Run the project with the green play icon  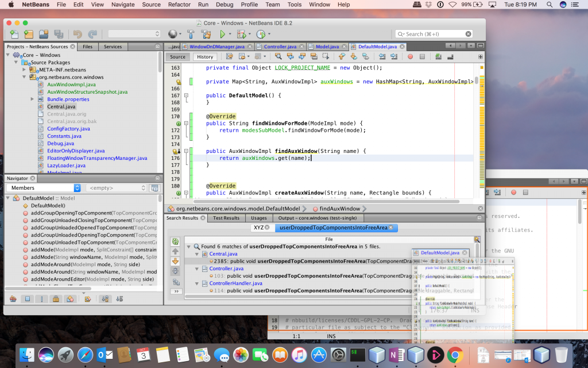[222, 34]
